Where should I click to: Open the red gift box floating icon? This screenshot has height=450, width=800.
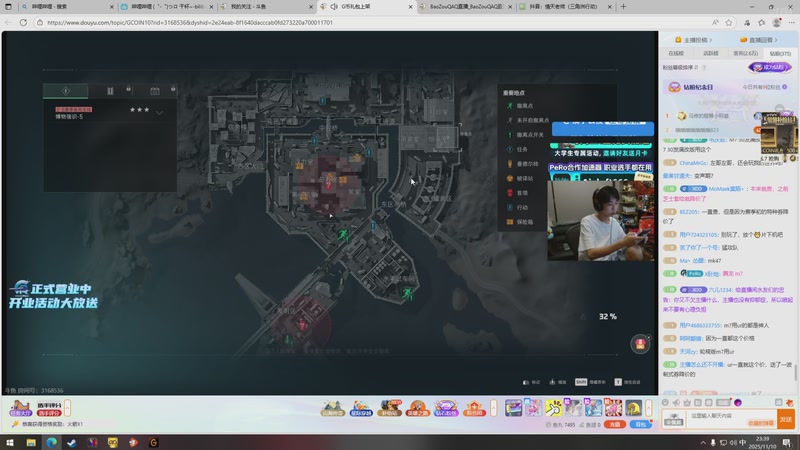640,344
